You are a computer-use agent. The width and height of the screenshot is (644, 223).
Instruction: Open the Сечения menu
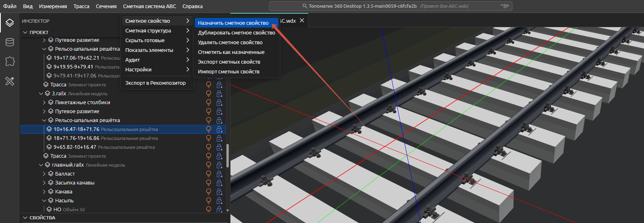(x=106, y=6)
